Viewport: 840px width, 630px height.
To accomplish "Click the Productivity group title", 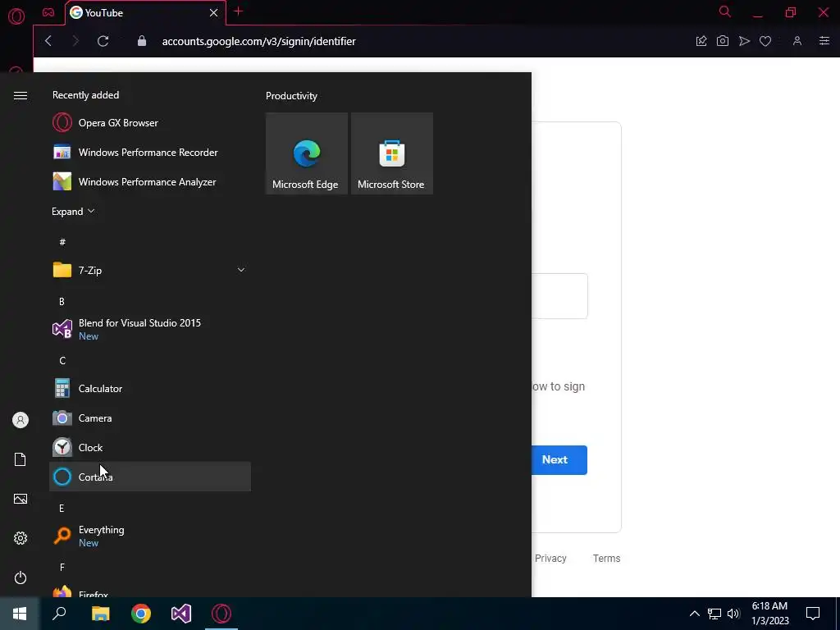I will [291, 96].
